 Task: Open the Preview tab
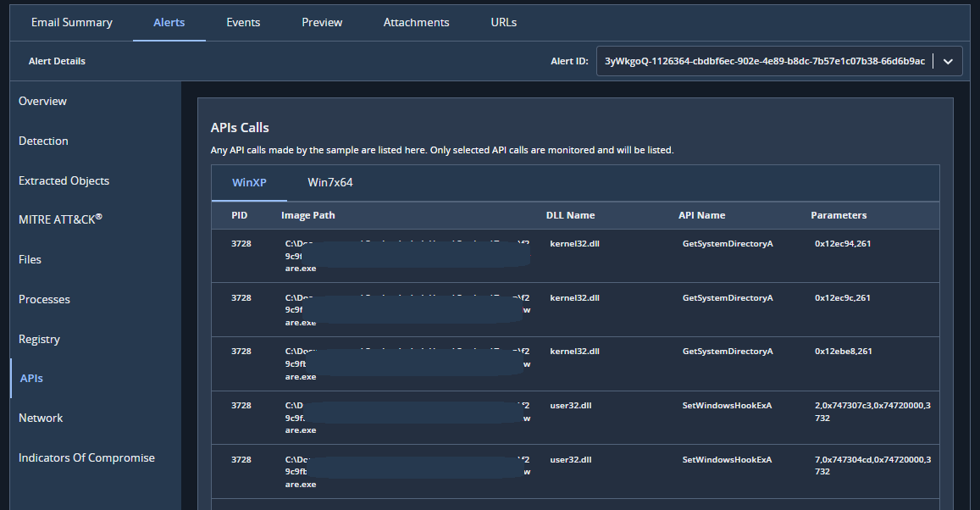[x=322, y=23]
